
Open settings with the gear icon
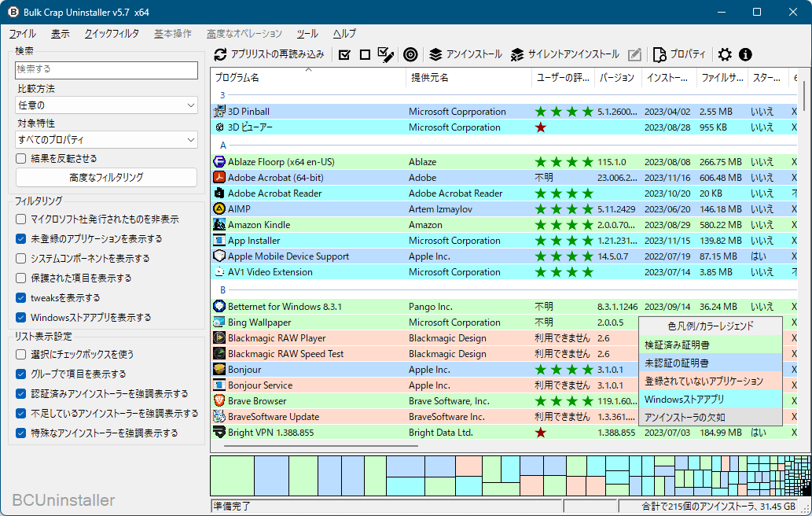725,54
